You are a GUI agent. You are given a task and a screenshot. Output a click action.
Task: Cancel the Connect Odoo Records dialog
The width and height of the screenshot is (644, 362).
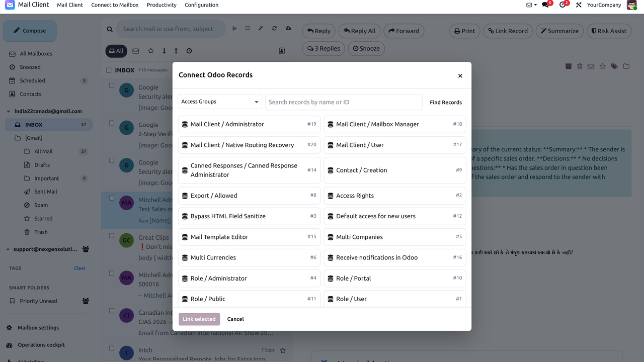click(235, 319)
